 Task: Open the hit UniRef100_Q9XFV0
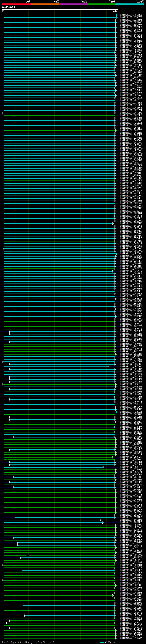(131, 17)
